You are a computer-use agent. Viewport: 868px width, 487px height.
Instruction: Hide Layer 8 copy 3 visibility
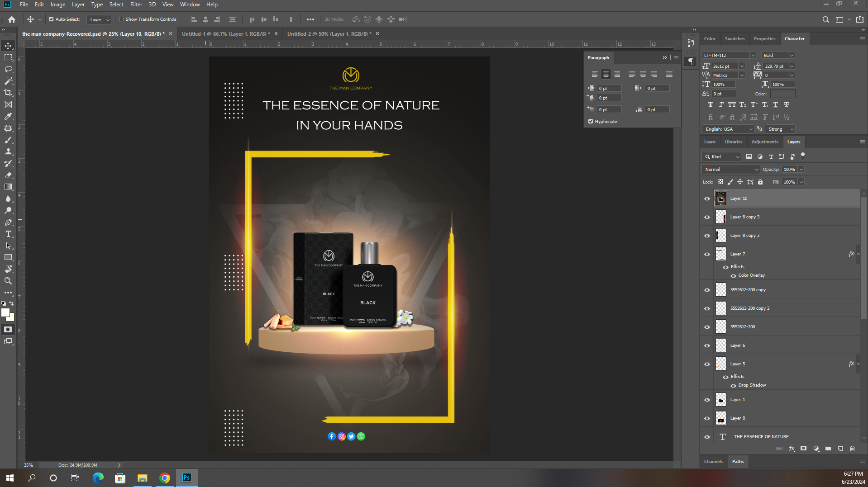pyautogui.click(x=707, y=217)
